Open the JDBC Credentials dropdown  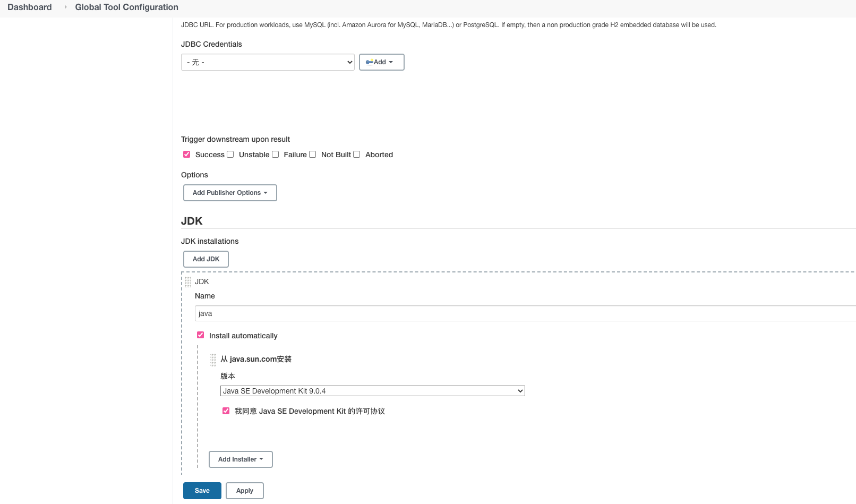268,62
